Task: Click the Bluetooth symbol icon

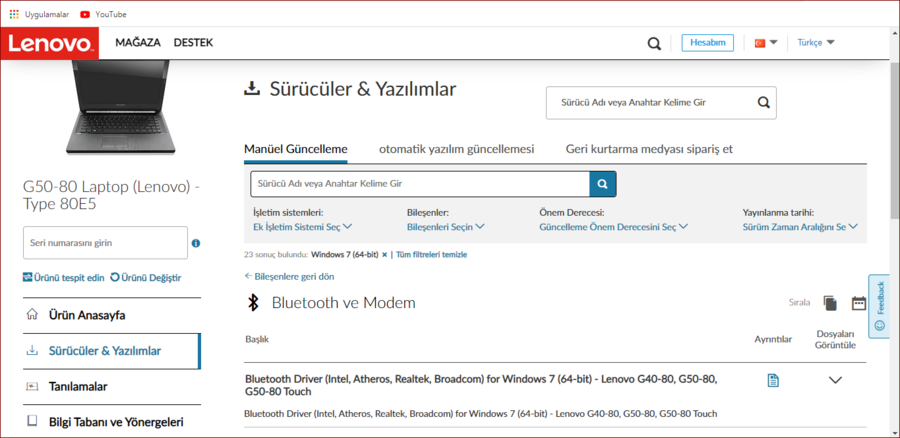Action: click(253, 303)
